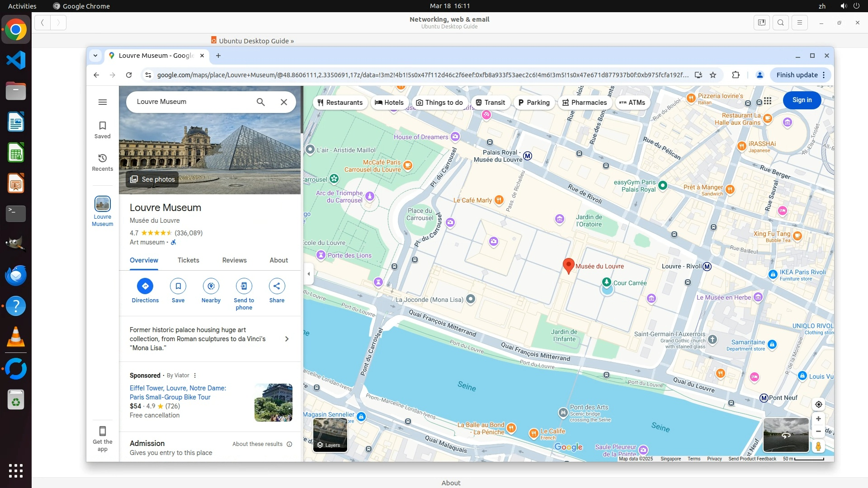Open the Google Maps hamburger menu
The image size is (868, 488).
pyautogui.click(x=103, y=102)
